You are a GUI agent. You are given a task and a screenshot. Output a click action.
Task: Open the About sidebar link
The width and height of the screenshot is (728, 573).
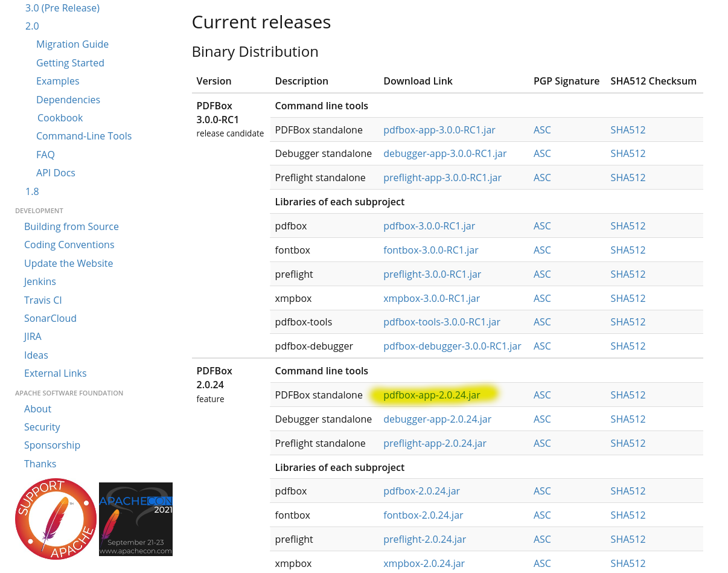click(x=37, y=409)
